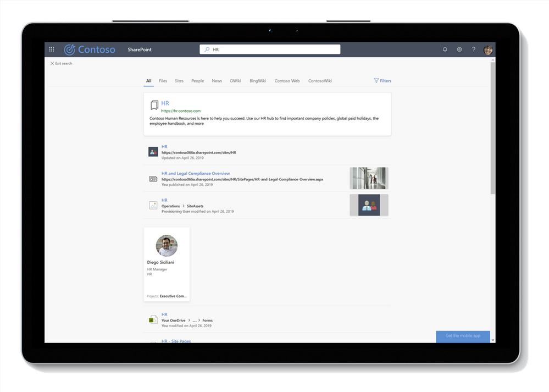Select the ContosoWiki tab
Viewport: 549px width, 392px height.
pyautogui.click(x=320, y=81)
